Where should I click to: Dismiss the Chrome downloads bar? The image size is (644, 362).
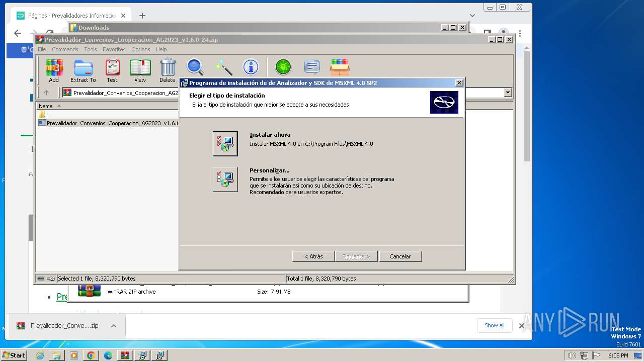pyautogui.click(x=522, y=326)
